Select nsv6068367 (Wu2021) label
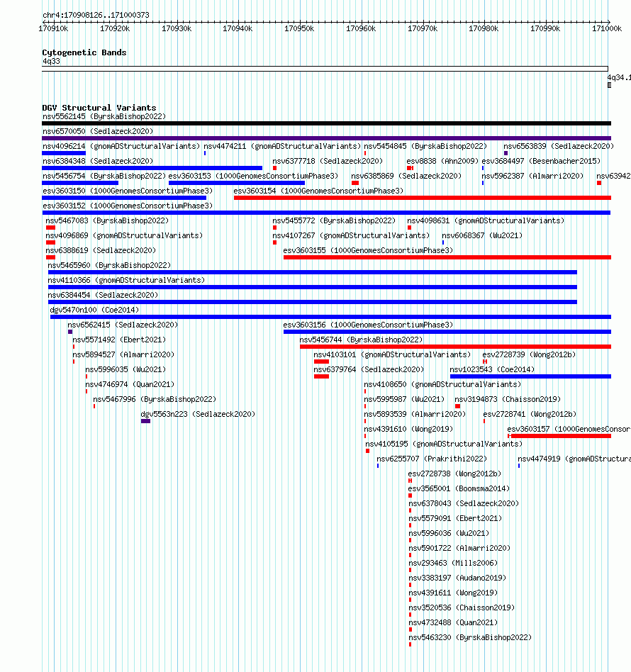This screenshot has height=672, width=631. 482,236
